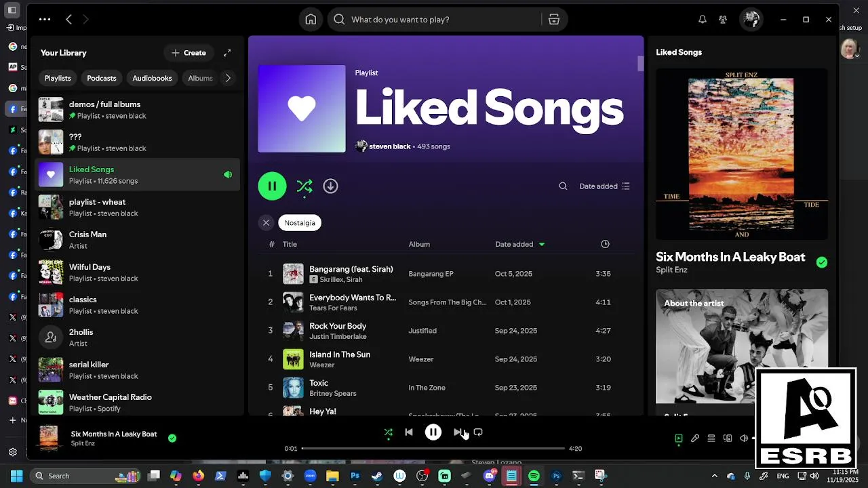This screenshot has width=868, height=488.
Task: Search within Liked Songs playlist
Action: point(563,186)
